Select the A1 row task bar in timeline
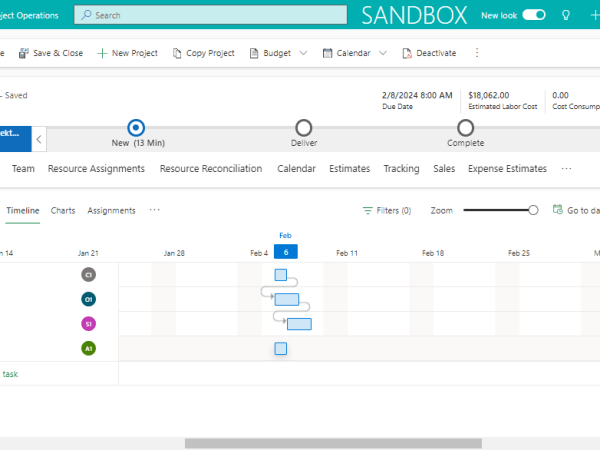 [x=280, y=349]
